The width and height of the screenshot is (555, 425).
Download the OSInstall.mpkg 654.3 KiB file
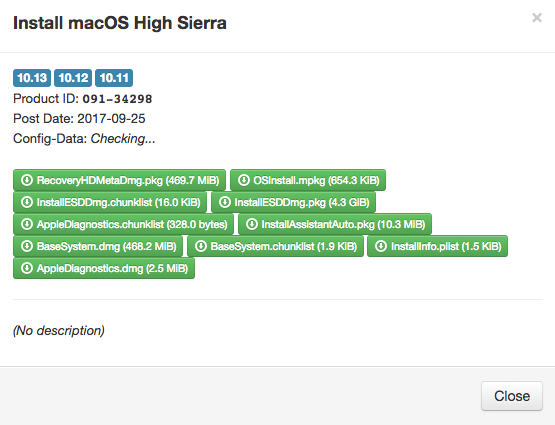(308, 180)
